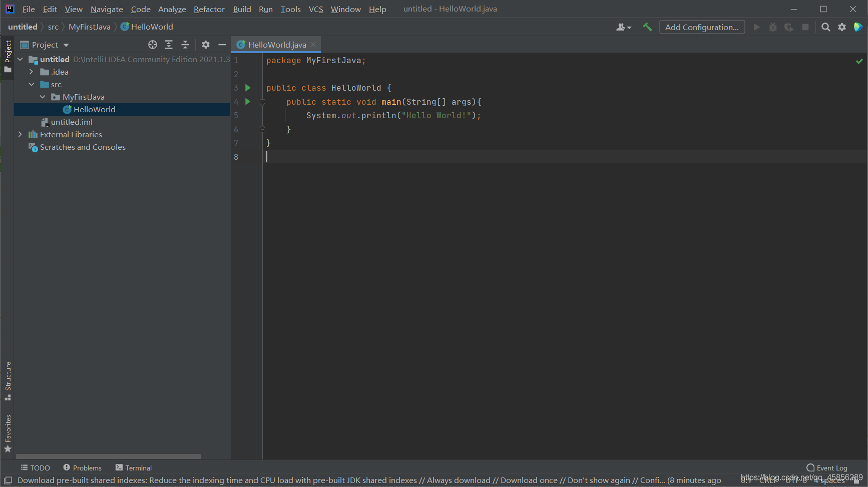
Task: Click MyFirstJava breadcrumb in navigation bar
Action: 90,27
